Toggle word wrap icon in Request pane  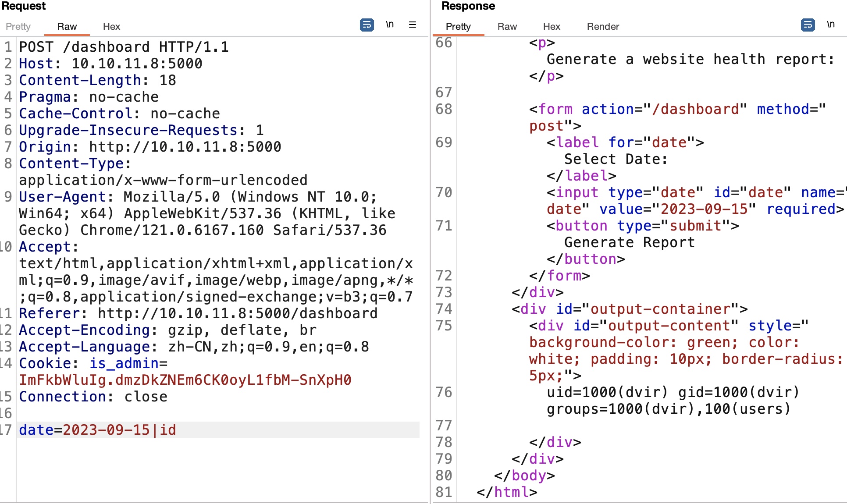point(367,25)
